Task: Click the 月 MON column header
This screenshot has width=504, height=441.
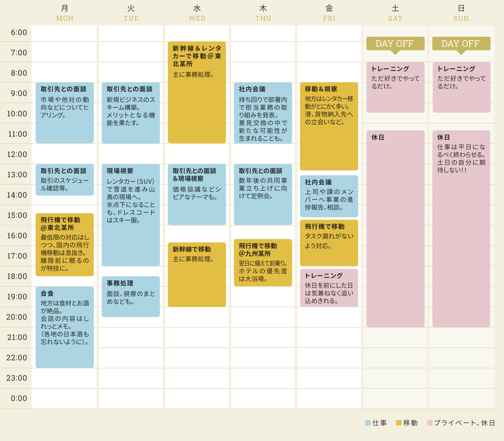Action: 65,13
